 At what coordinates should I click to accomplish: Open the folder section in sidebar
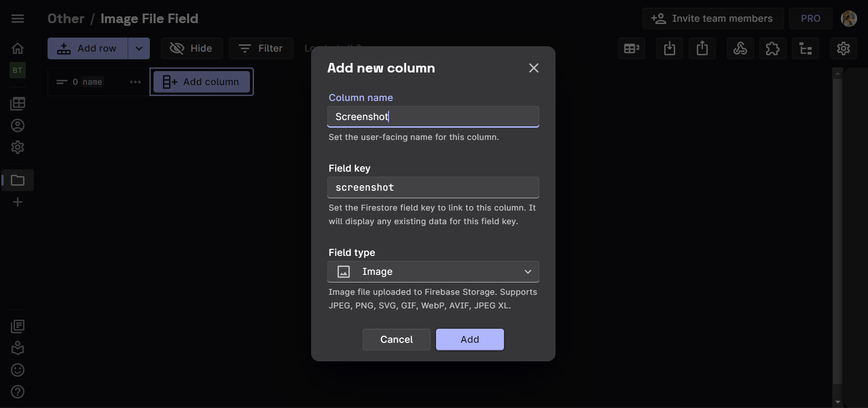(x=18, y=180)
